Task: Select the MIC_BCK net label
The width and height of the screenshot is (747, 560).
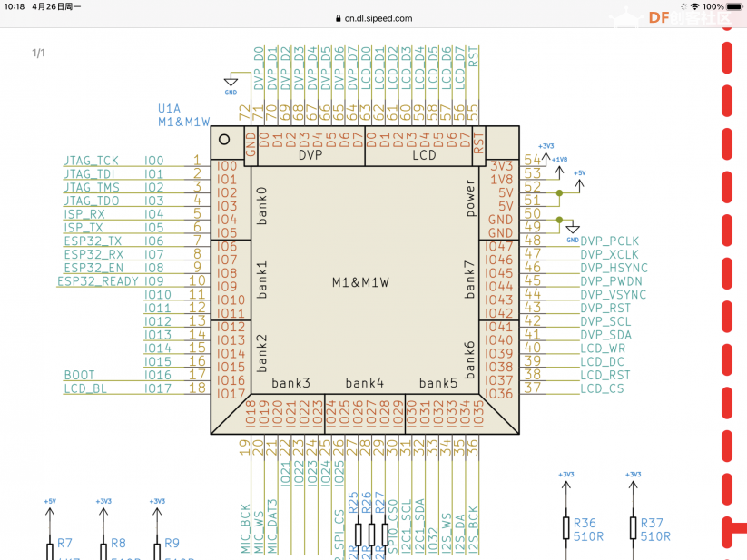Action: point(245,529)
